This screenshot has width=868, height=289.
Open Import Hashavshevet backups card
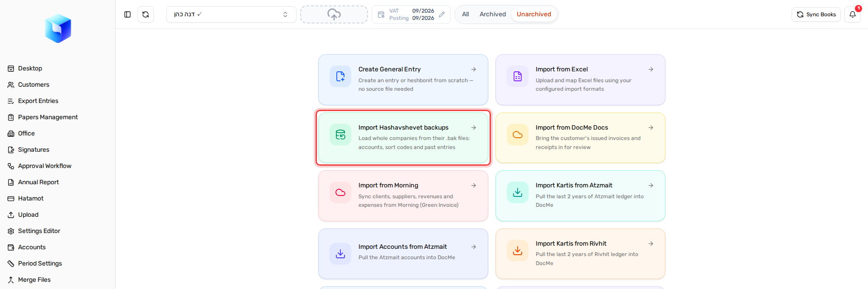(x=403, y=138)
